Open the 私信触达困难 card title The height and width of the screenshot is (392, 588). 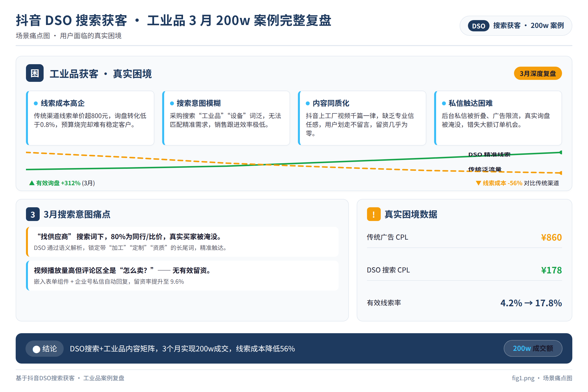[470, 103]
